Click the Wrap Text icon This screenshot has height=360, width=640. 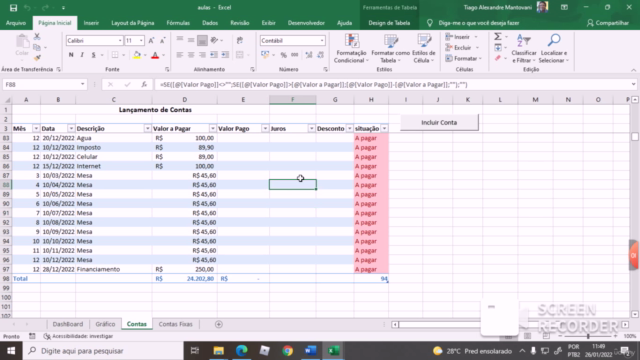coord(240,40)
